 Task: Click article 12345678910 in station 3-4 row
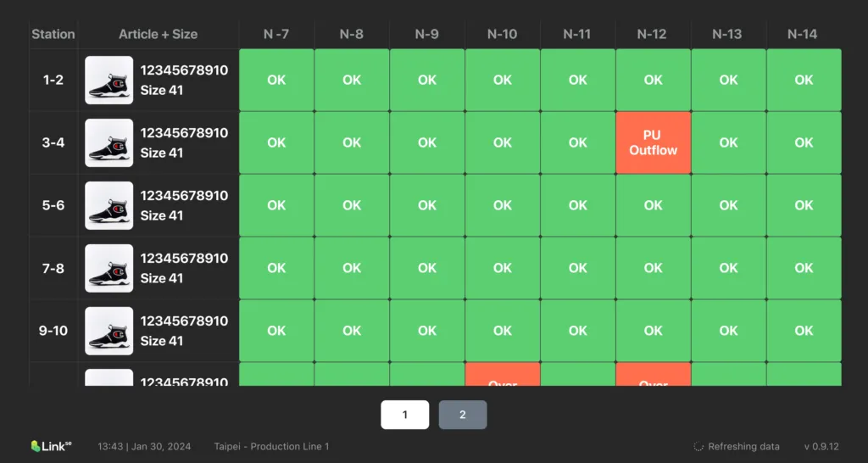(184, 133)
